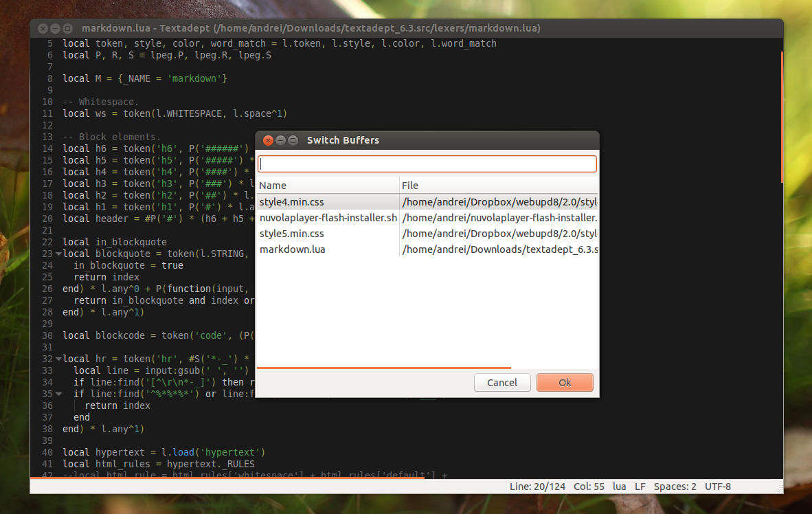The image size is (812, 514).
Task: Close the Switch Buffers dialog
Action: [x=268, y=140]
